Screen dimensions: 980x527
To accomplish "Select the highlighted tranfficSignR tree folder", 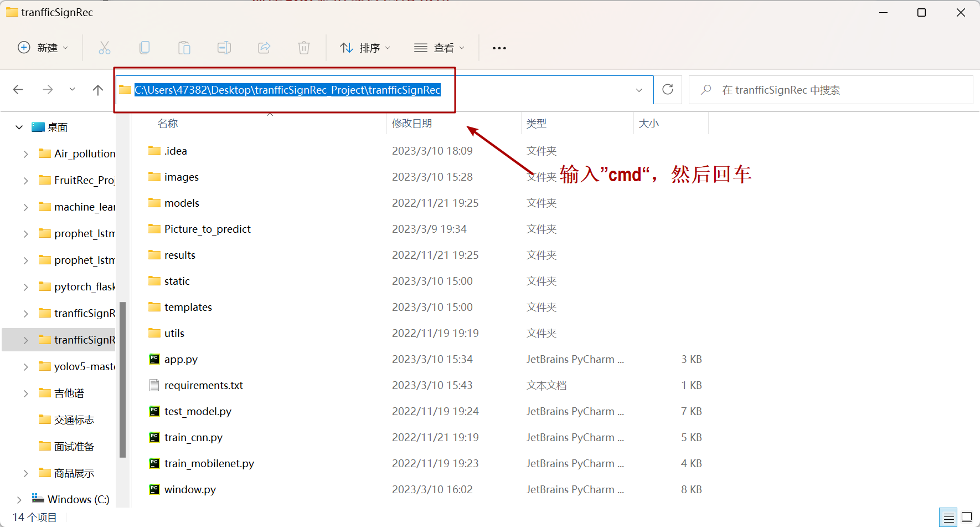I will [x=59, y=340].
